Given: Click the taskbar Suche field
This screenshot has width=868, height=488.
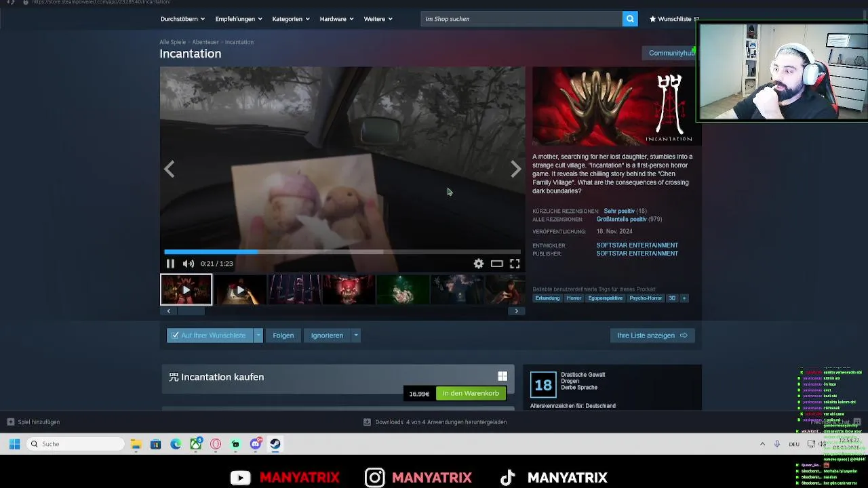Looking at the screenshot, I should [76, 444].
